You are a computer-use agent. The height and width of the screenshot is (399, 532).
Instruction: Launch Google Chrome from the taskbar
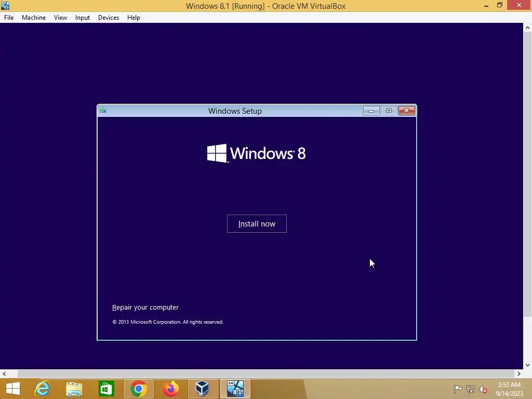coord(138,389)
